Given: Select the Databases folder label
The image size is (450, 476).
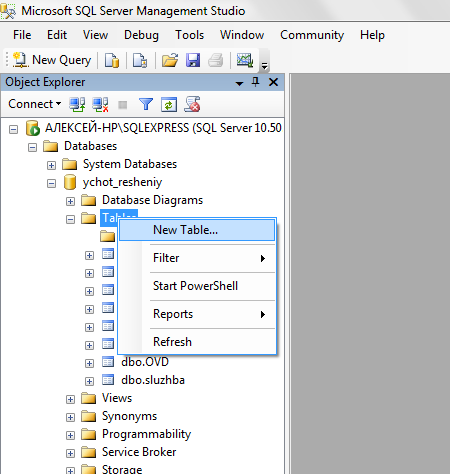Looking at the screenshot, I should pyautogui.click(x=90, y=146).
